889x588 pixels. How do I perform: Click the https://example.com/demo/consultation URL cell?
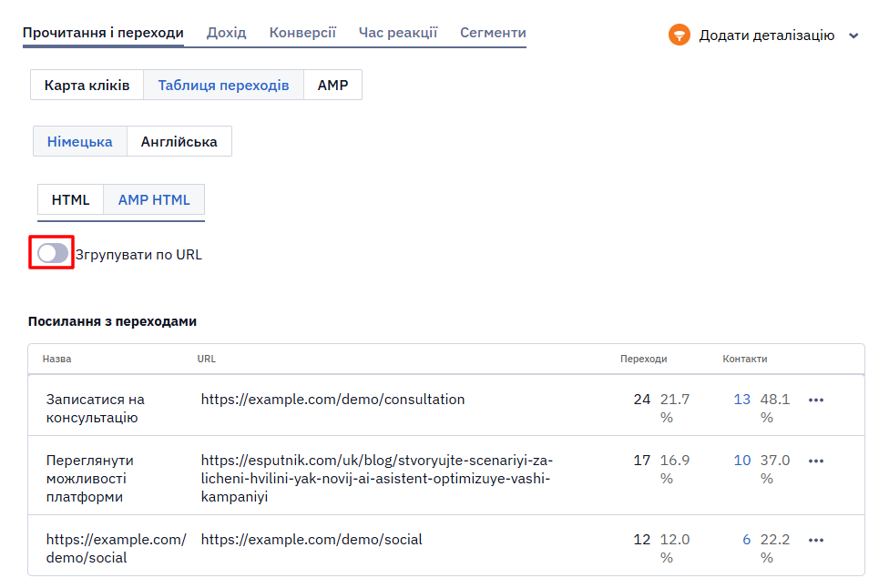[x=332, y=400]
